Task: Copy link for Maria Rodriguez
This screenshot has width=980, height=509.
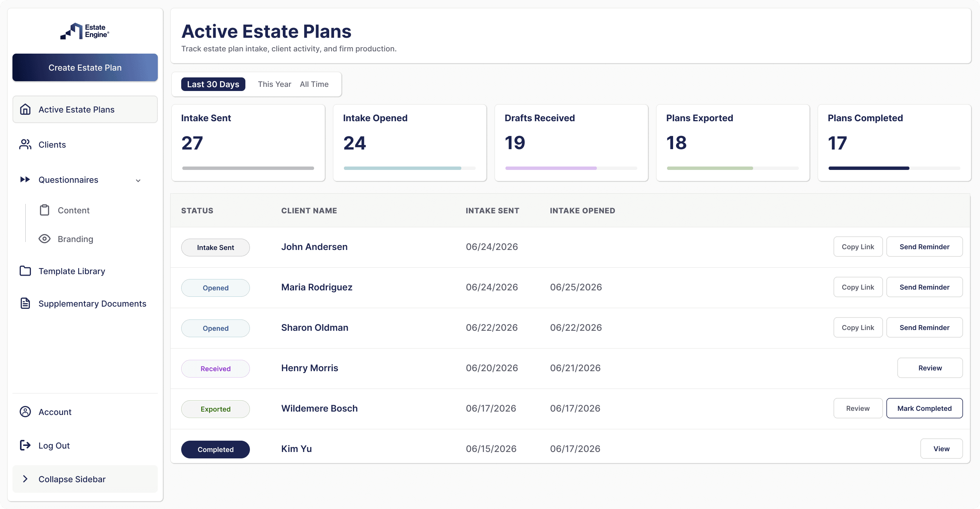Action: pos(858,287)
